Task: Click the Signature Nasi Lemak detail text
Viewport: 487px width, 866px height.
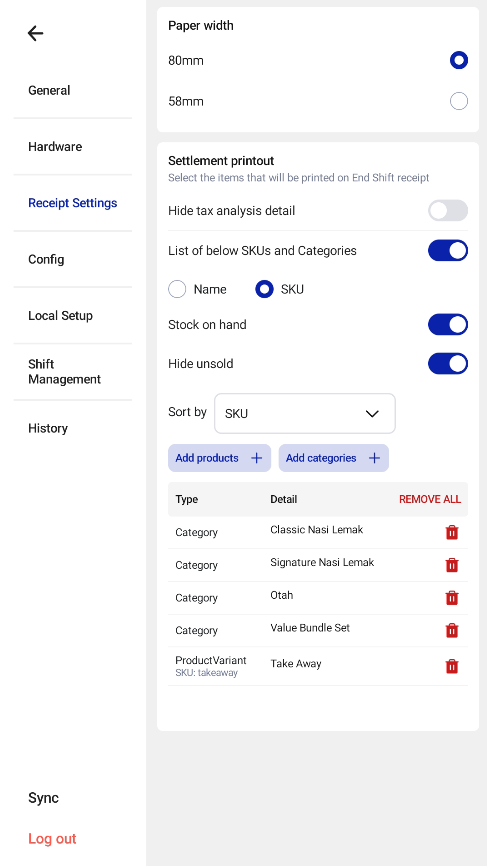Action: (x=322, y=563)
